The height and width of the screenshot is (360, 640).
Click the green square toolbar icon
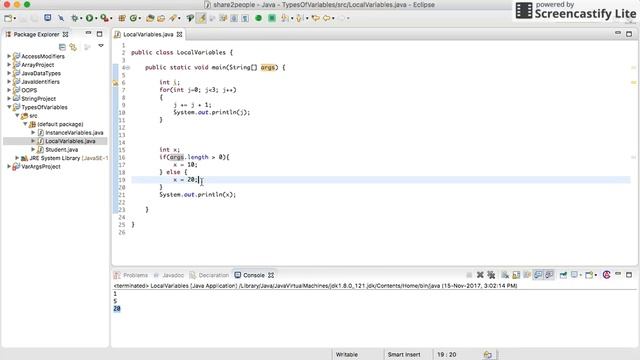coord(272,18)
